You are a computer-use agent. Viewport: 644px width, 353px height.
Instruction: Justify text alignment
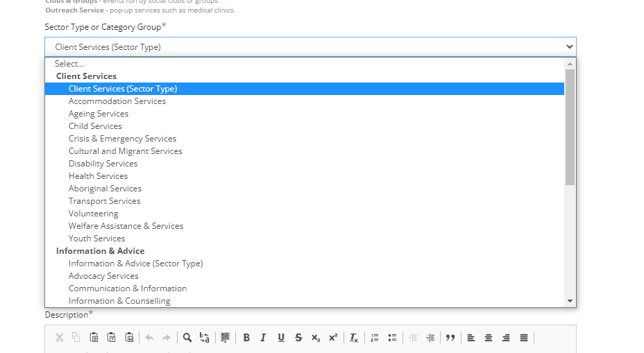tap(524, 338)
